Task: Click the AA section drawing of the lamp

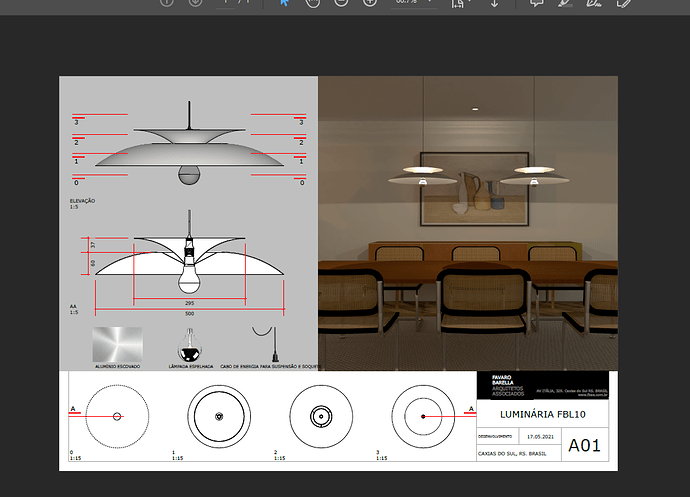Action: tap(189, 252)
